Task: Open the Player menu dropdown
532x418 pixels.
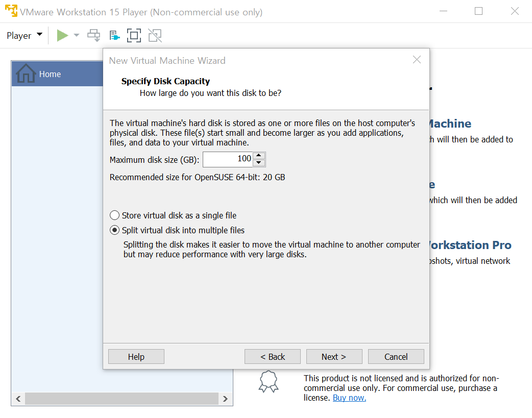Action: [x=25, y=35]
